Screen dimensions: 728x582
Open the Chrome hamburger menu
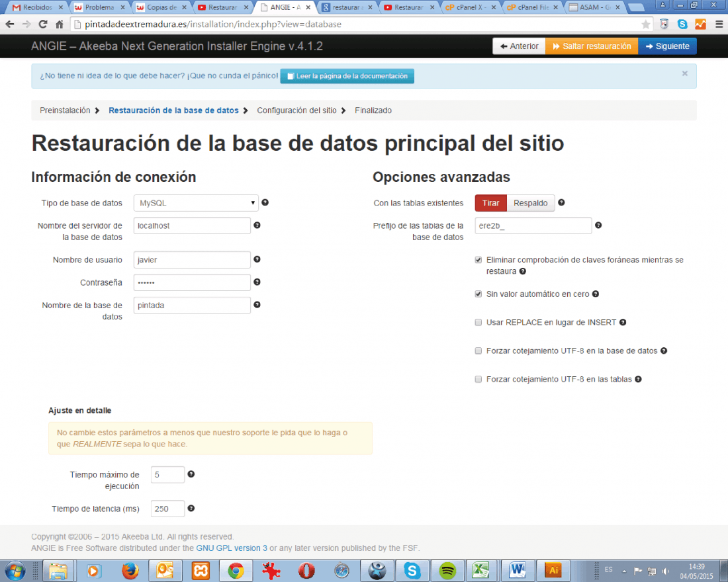pyautogui.click(x=719, y=24)
